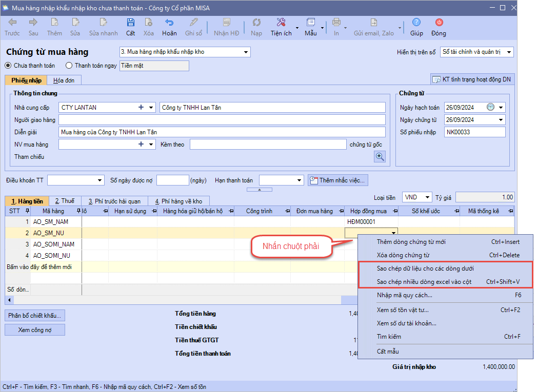Toggle pin on Mã hàng column header
Screen dimensions: 537x392
click(x=78, y=211)
